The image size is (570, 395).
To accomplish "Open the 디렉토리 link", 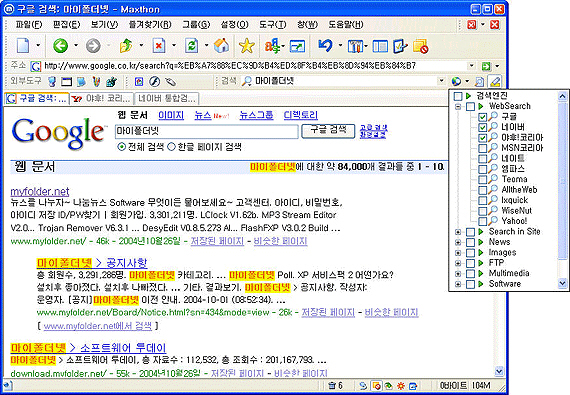I will [301, 116].
